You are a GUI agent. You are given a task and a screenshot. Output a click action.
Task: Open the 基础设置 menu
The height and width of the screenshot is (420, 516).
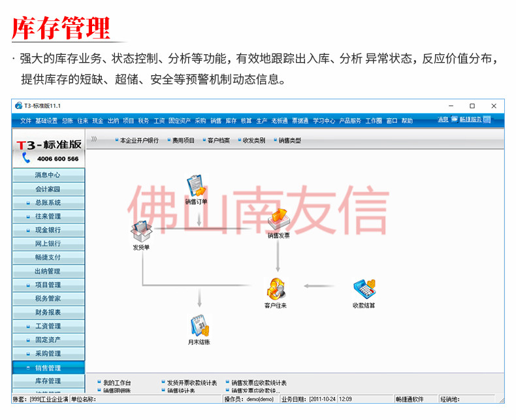(x=46, y=121)
